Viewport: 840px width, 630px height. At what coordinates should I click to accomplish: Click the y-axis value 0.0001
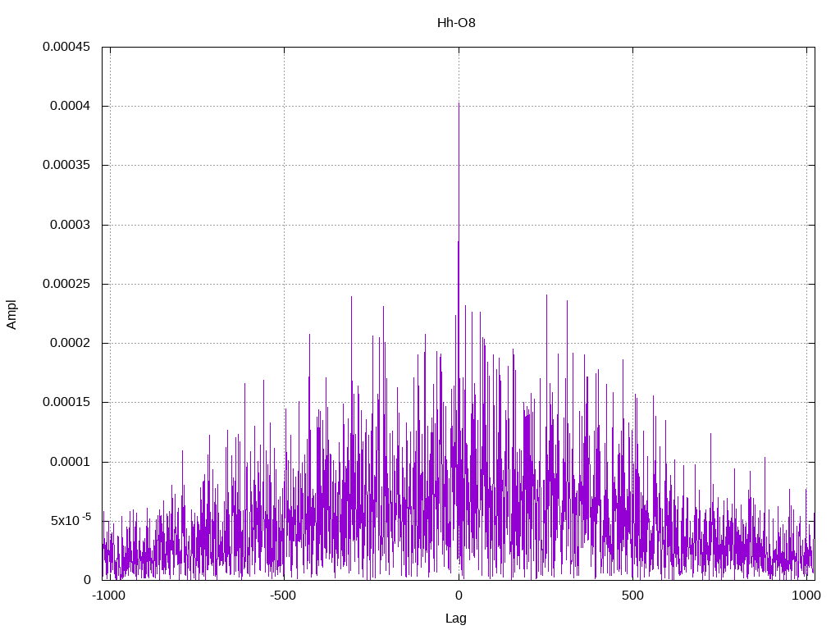71,462
